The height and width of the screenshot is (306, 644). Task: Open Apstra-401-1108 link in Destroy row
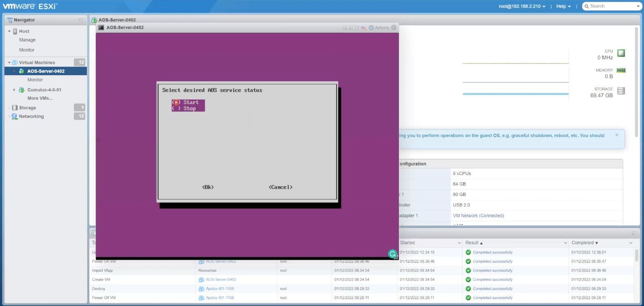(x=220, y=289)
